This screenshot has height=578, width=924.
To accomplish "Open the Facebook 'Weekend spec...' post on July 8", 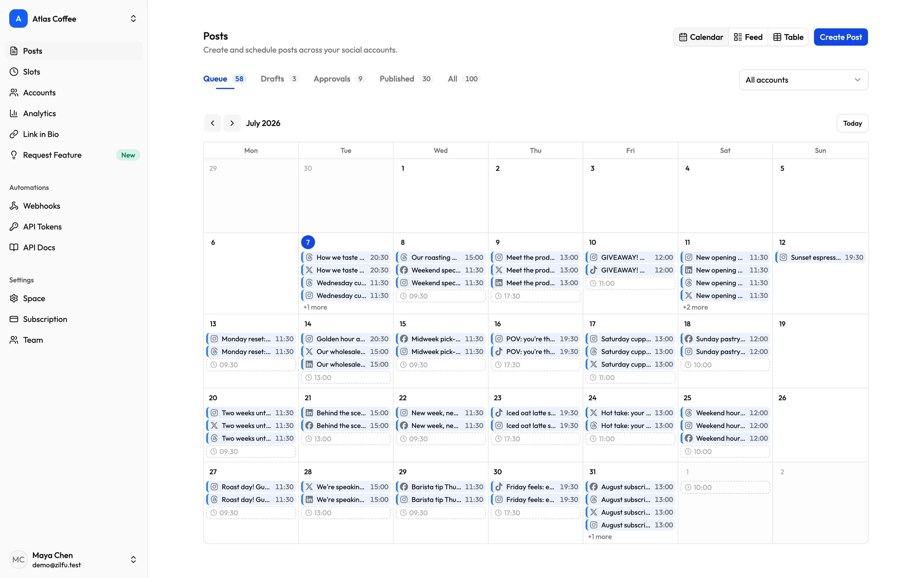I will tap(441, 270).
